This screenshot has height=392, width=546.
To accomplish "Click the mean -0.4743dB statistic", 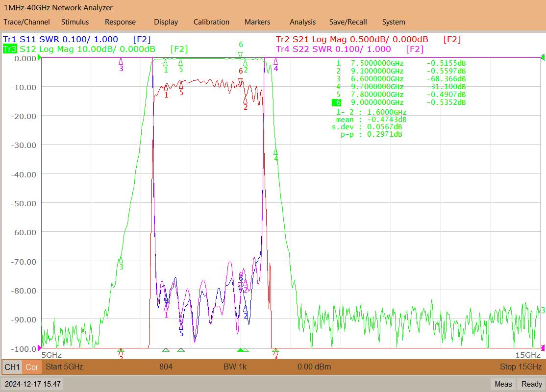I will [x=371, y=120].
